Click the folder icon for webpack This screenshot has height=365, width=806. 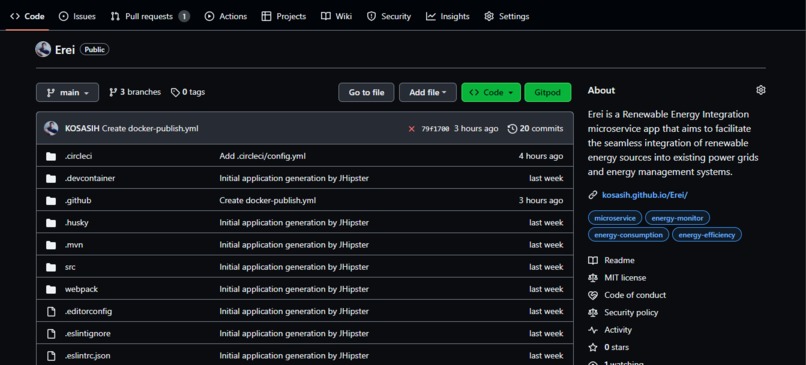point(51,289)
